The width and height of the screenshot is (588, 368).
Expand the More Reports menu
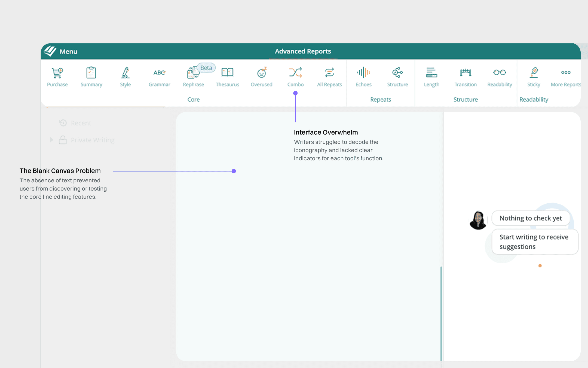click(566, 77)
